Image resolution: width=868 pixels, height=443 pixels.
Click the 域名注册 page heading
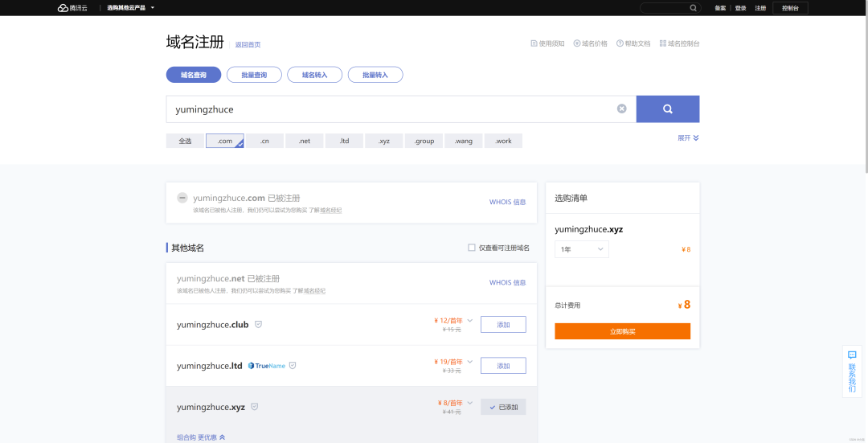[x=194, y=42]
